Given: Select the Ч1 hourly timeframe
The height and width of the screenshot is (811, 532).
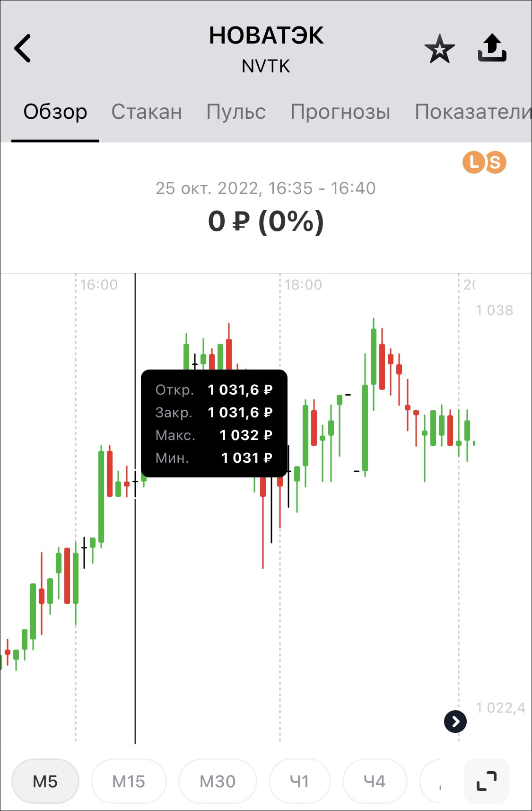Looking at the screenshot, I should [299, 781].
